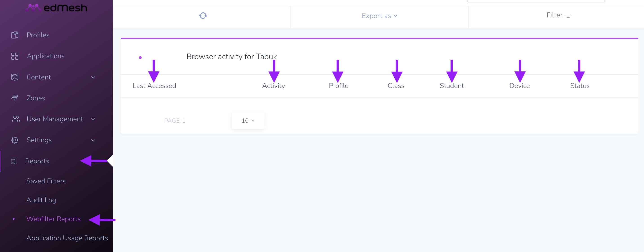This screenshot has width=644, height=252.
Task: Click the Zones signpost icon
Action: point(15,98)
